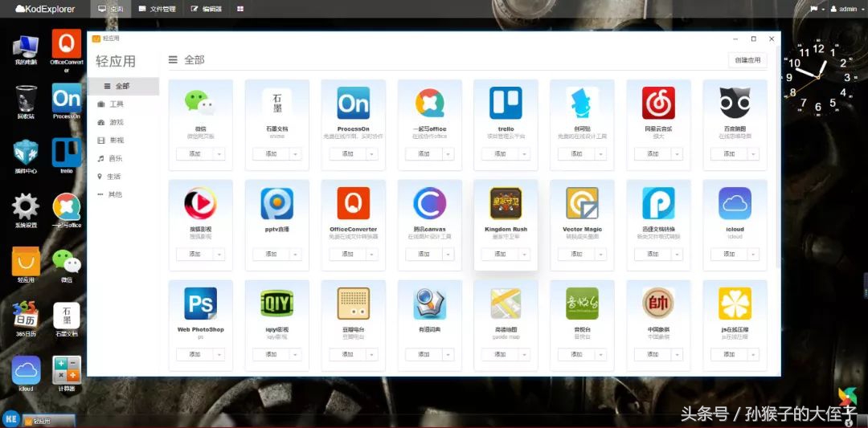Screen dimensions: 868x428
Task: Open the 插件中心 plugin center desktop icon
Action: 26,153
